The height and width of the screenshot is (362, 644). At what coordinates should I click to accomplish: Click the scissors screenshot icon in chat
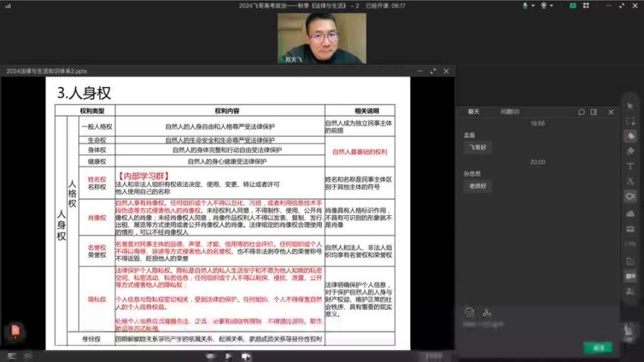pos(486,311)
